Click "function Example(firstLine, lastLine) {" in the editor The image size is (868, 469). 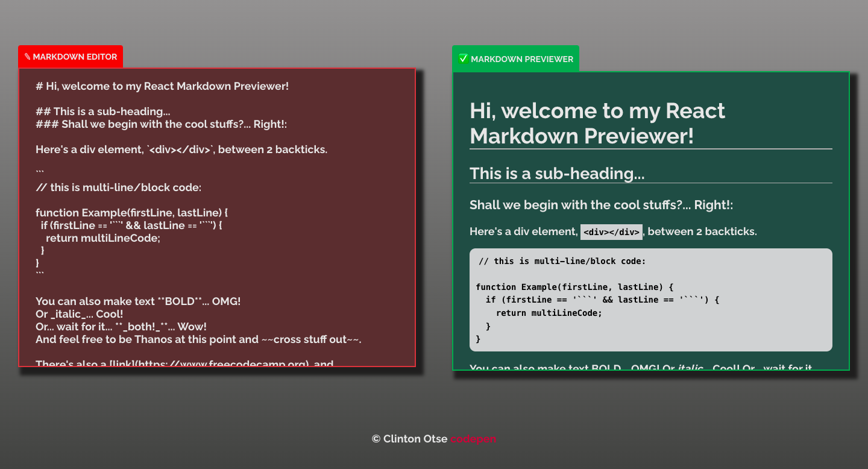[x=132, y=213]
